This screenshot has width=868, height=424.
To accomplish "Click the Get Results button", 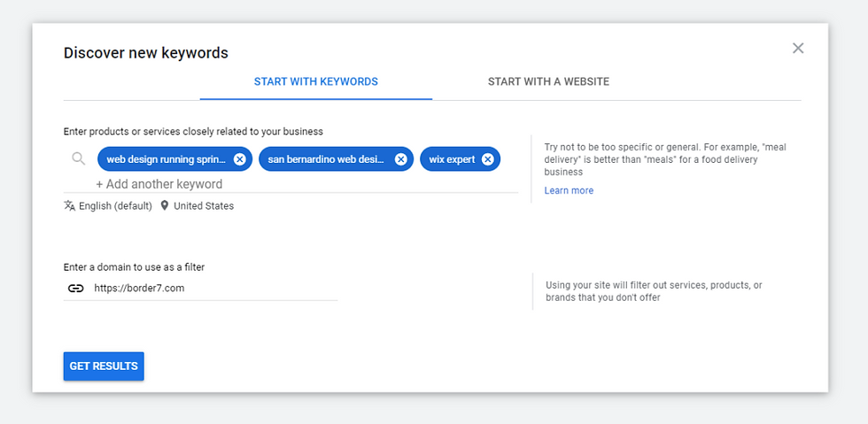I will [x=104, y=366].
